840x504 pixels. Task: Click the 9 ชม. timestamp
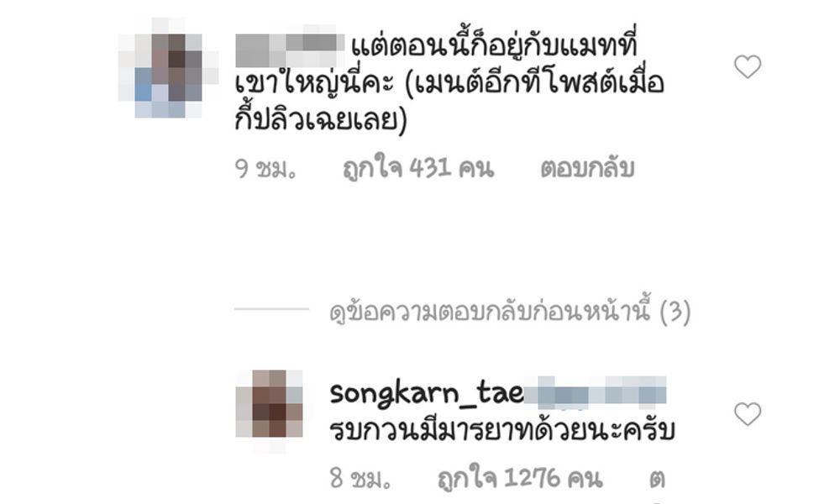(265, 169)
